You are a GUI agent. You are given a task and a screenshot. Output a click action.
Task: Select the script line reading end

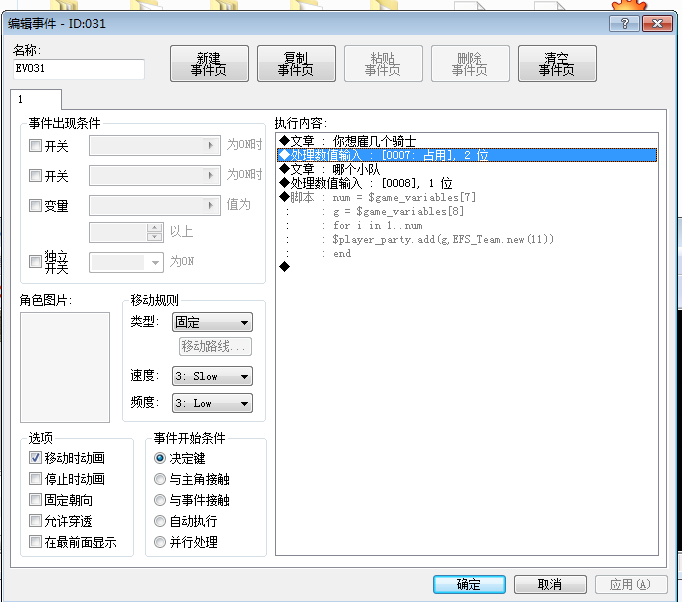tap(467, 253)
